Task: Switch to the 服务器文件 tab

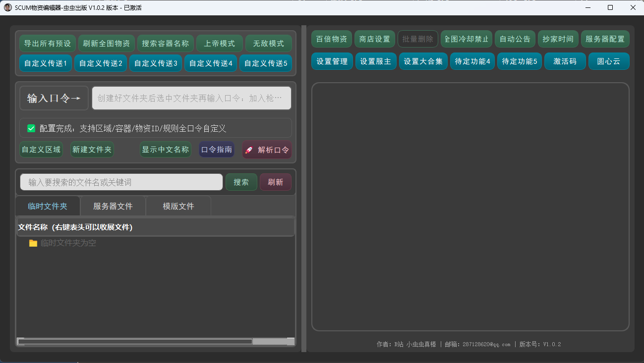Action: pyautogui.click(x=113, y=206)
